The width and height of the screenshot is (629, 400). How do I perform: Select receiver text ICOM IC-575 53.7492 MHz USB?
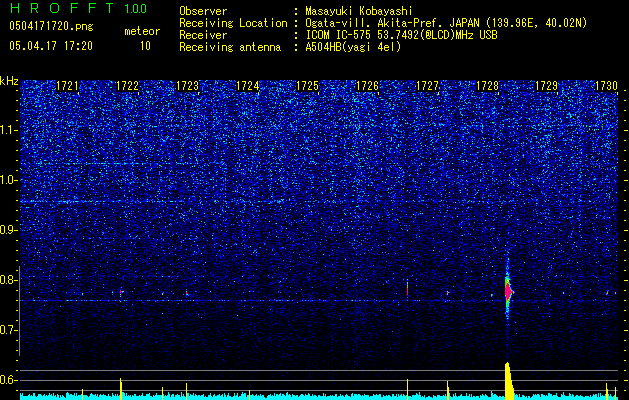coord(401,35)
